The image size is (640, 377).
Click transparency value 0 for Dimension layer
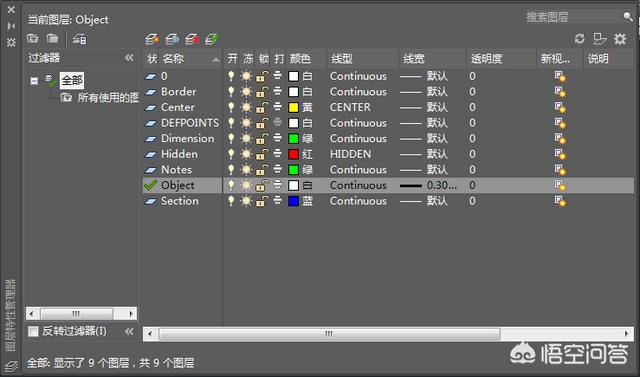click(472, 139)
